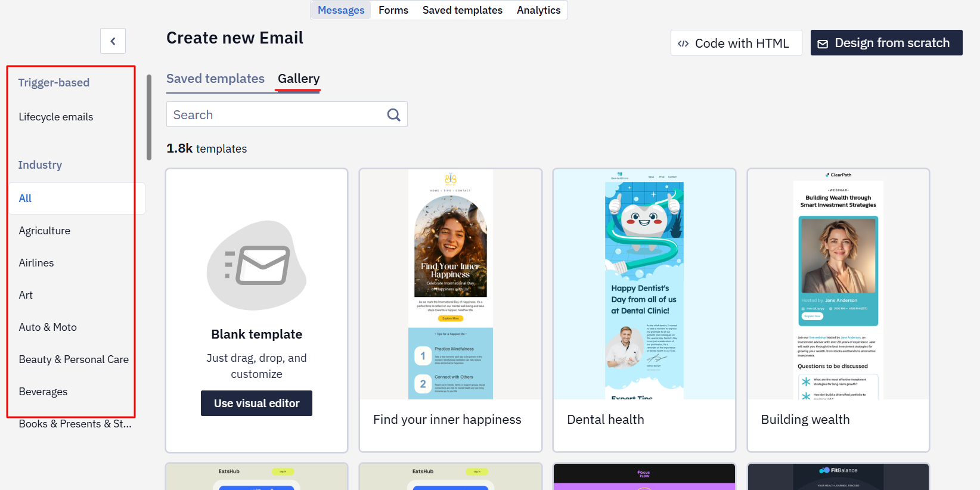Click the Blank template title
Viewport: 980px width, 490px height.
coord(257,334)
